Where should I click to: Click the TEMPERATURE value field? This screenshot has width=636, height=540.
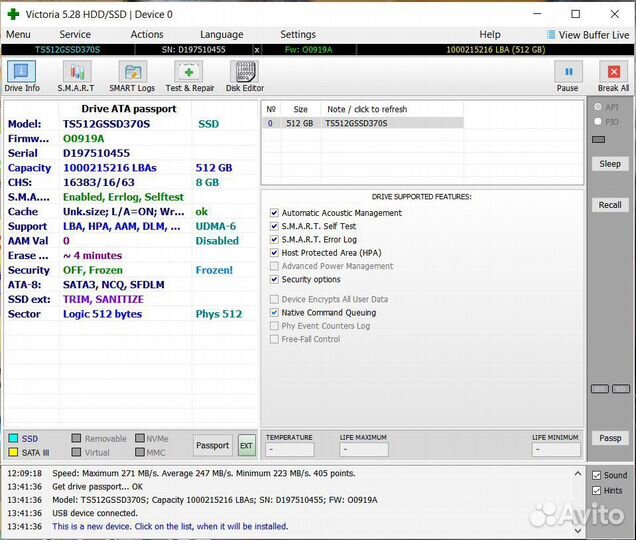point(290,450)
